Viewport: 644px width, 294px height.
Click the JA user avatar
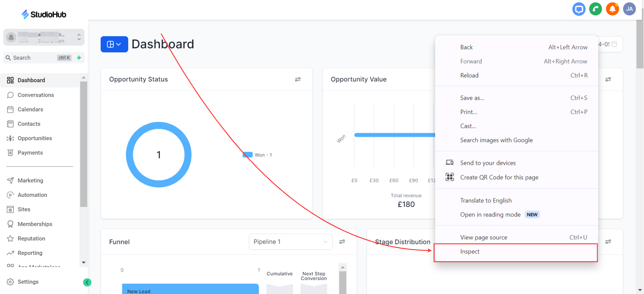point(629,9)
